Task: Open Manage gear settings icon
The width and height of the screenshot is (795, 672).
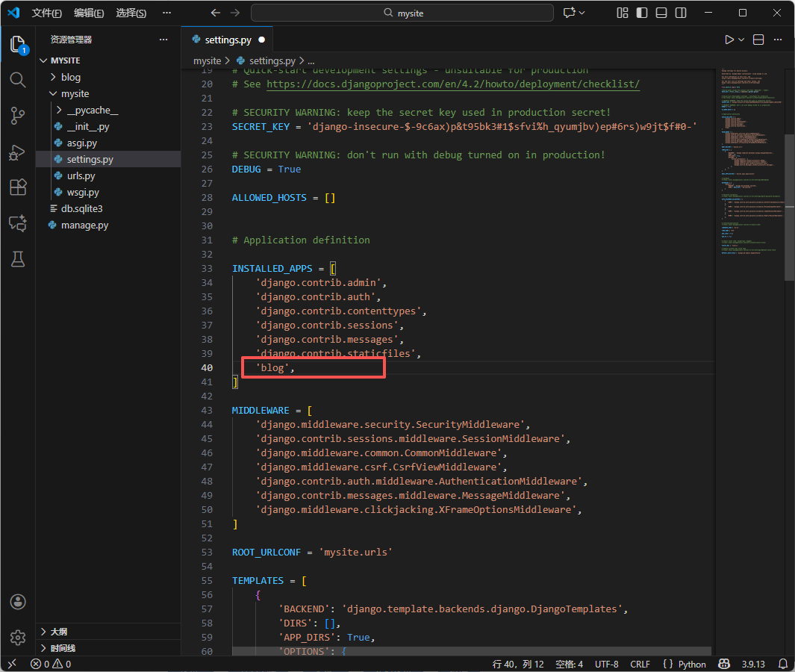Action: [x=18, y=638]
